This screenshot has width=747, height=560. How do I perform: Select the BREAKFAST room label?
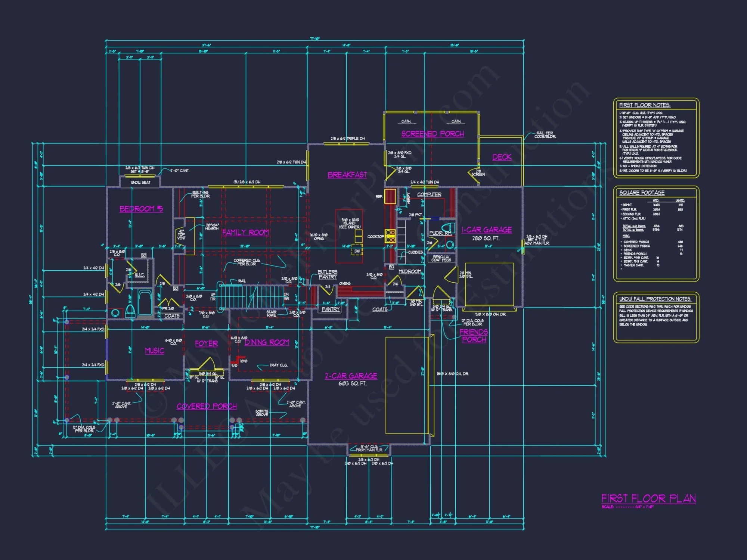pos(347,175)
